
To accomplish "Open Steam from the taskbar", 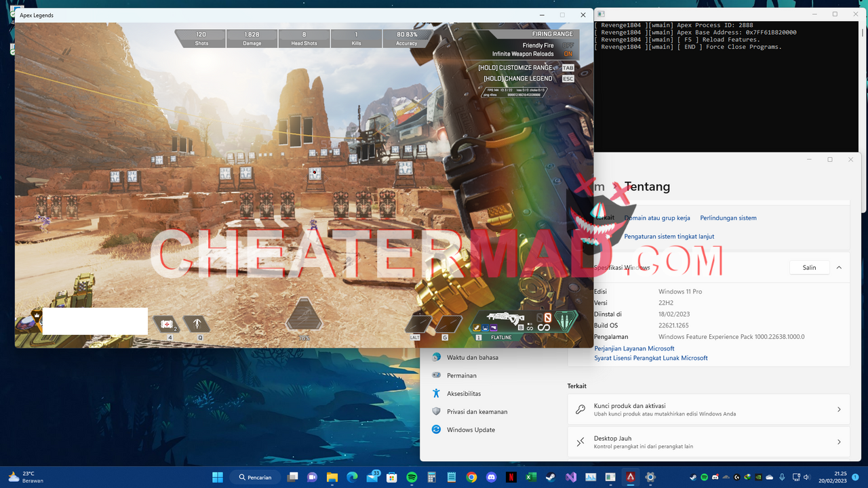I will (x=551, y=477).
